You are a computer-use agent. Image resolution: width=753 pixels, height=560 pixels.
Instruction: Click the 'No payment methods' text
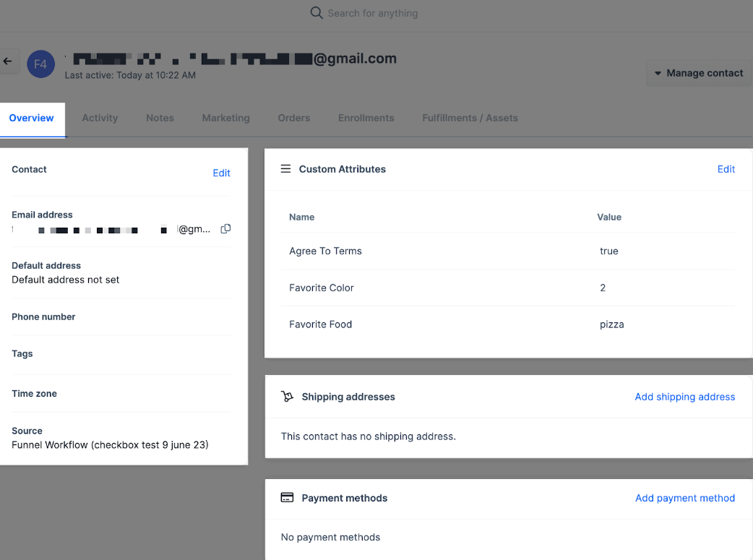pyautogui.click(x=330, y=537)
